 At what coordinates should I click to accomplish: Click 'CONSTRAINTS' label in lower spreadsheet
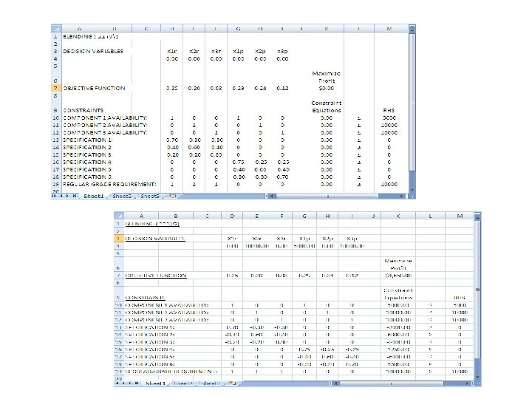146,298
